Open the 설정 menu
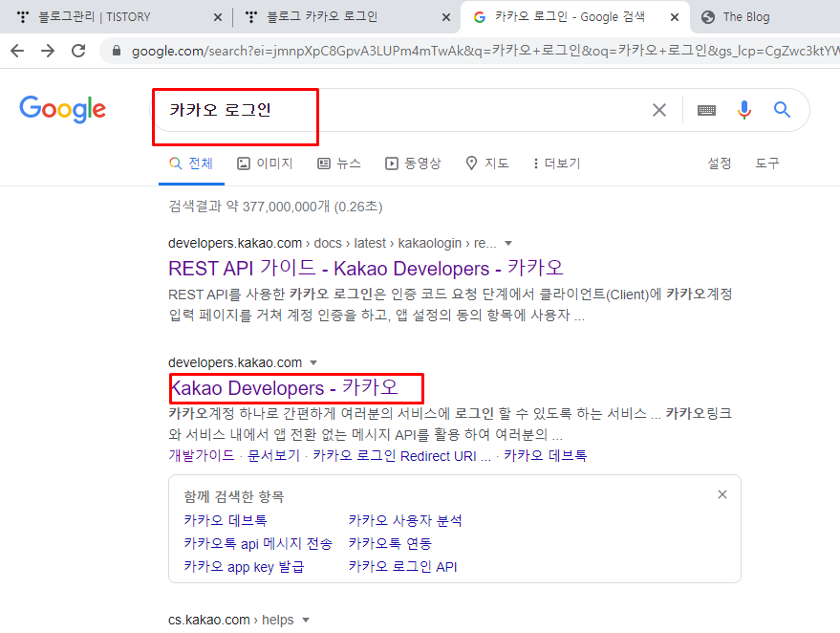The width and height of the screenshot is (840, 633). [x=719, y=164]
